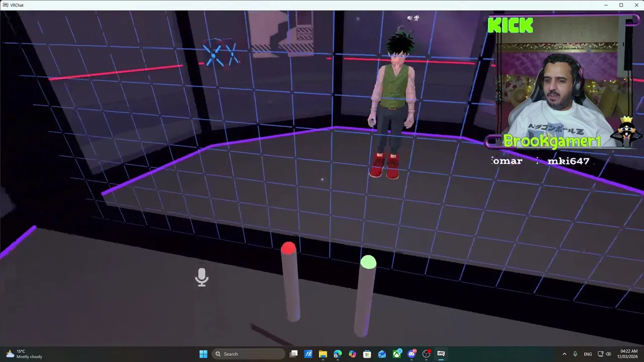644x362 pixels.
Task: Click the microphone-in-use tray icon
Action: (x=575, y=354)
